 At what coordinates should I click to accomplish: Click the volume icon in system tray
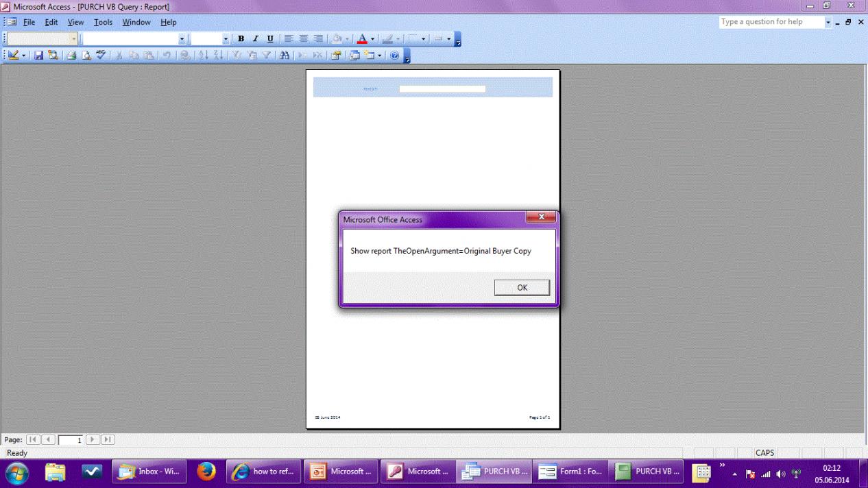click(781, 474)
